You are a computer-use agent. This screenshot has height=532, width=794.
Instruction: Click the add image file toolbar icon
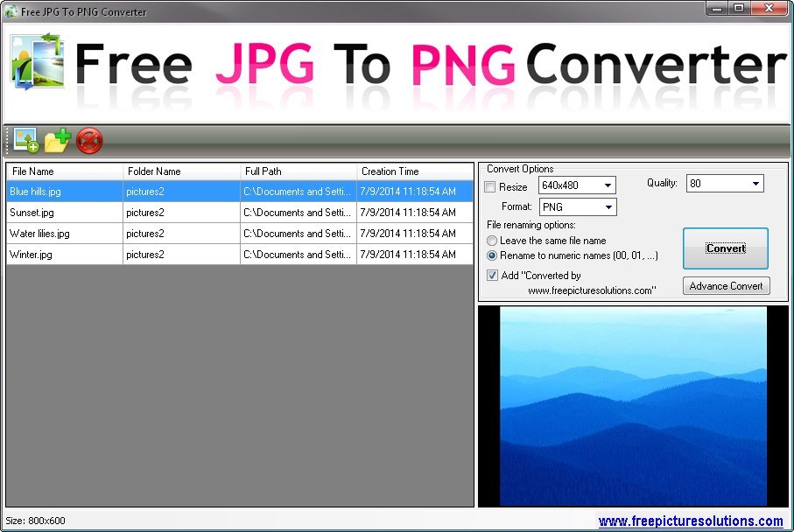point(26,140)
